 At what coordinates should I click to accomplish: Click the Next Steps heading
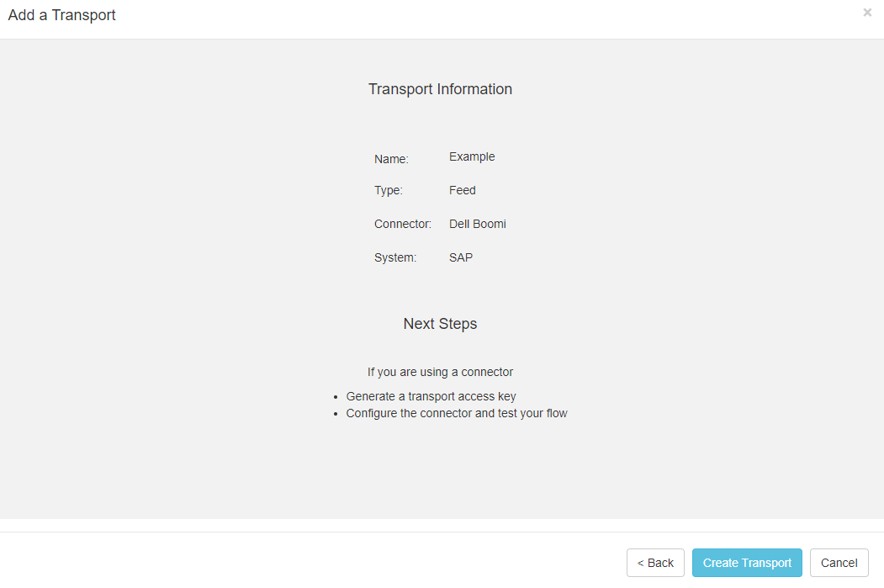(440, 324)
